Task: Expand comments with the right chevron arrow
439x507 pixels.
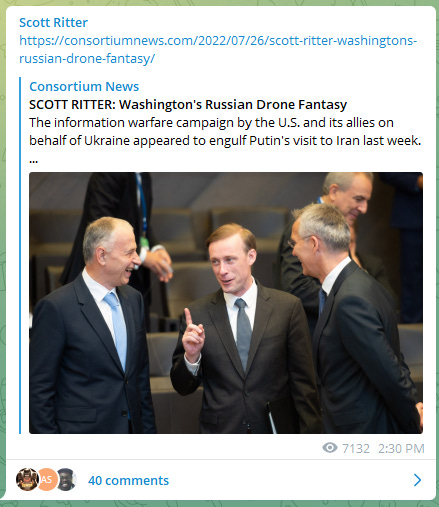Action: [x=417, y=480]
